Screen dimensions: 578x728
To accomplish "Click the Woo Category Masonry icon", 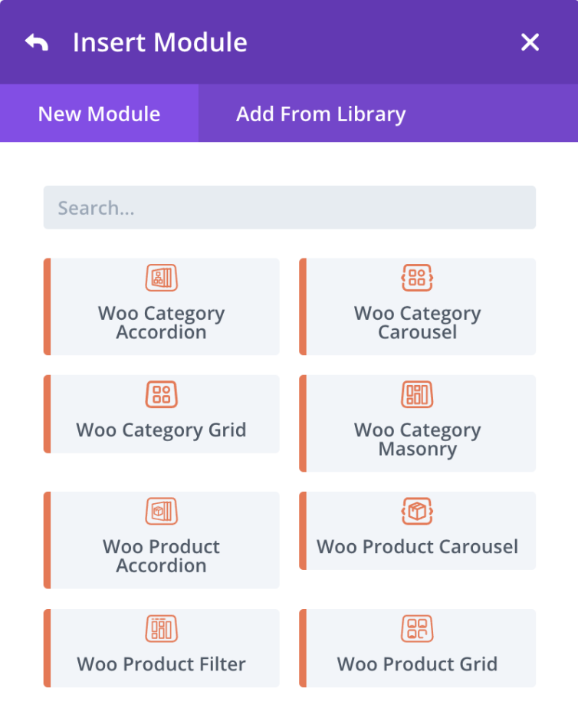I will click(x=417, y=394).
